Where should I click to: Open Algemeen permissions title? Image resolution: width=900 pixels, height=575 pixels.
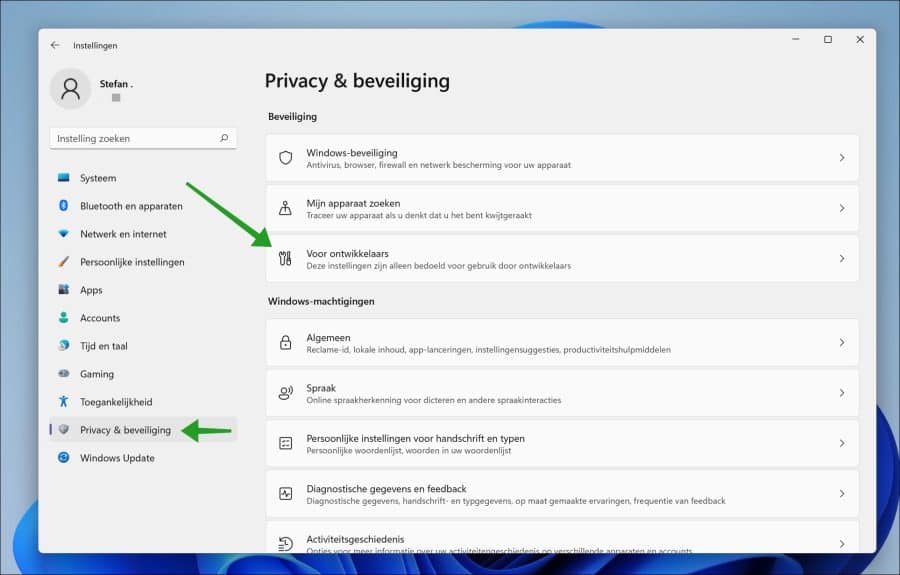click(x=328, y=337)
